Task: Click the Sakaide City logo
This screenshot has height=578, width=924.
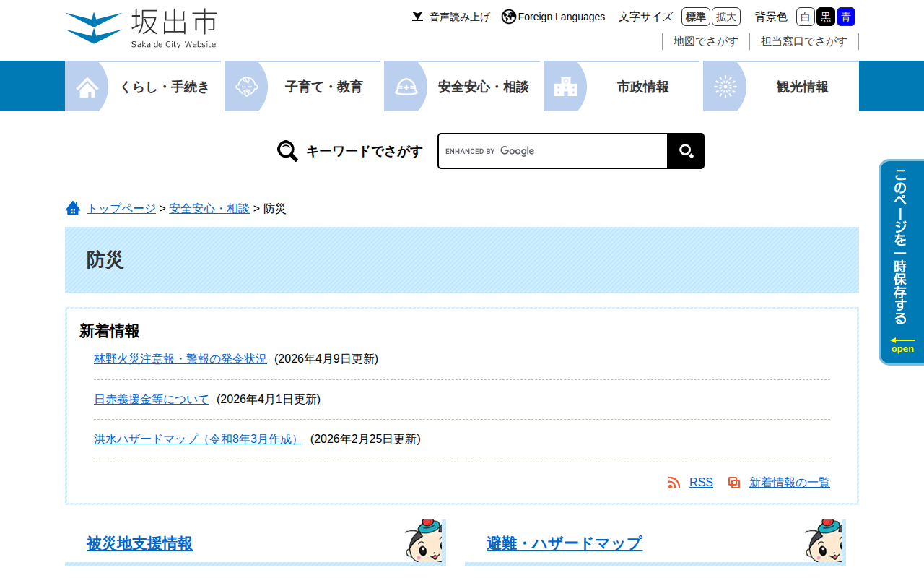Action: (x=141, y=28)
